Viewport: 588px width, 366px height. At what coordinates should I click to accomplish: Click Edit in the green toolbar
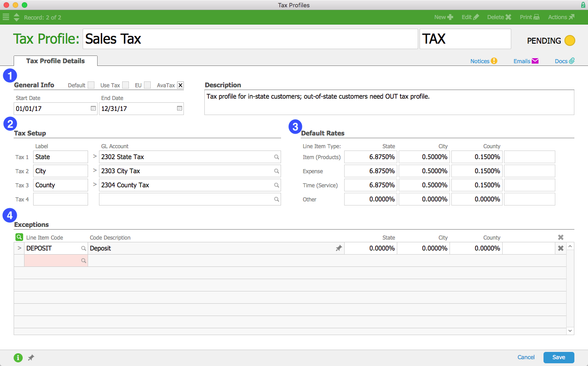click(470, 17)
